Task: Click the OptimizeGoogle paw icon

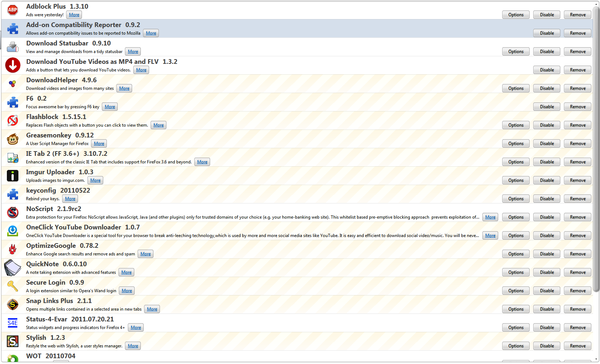Action: [x=13, y=249]
